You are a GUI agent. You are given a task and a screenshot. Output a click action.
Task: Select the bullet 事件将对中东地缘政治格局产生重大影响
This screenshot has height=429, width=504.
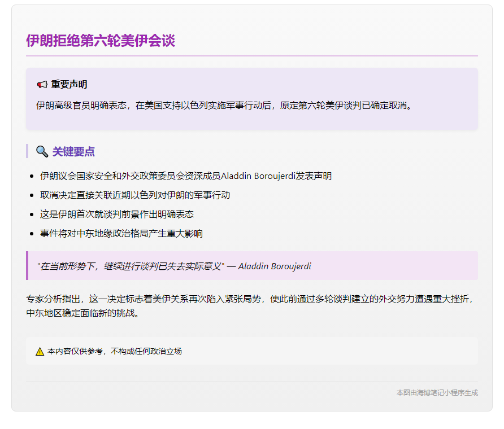point(121,234)
